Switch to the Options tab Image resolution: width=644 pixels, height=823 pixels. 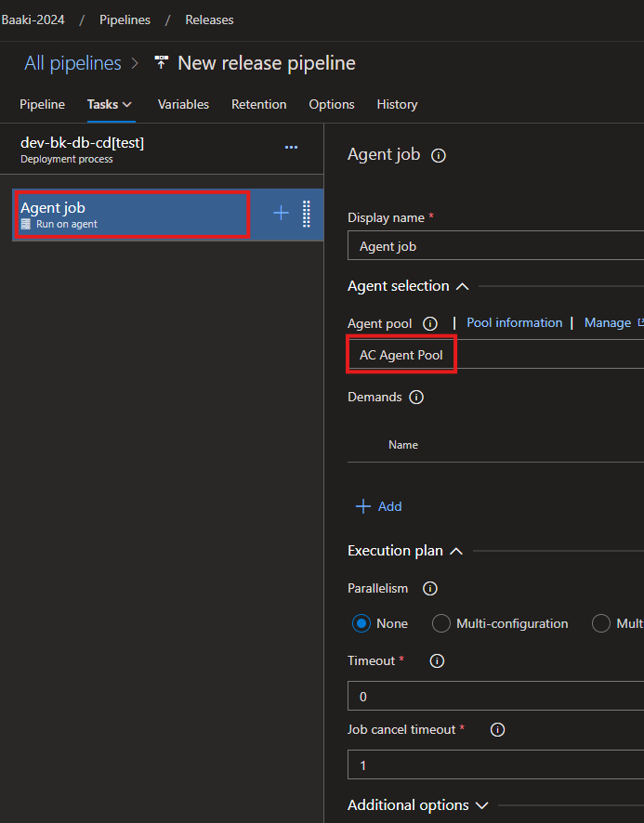point(332,104)
